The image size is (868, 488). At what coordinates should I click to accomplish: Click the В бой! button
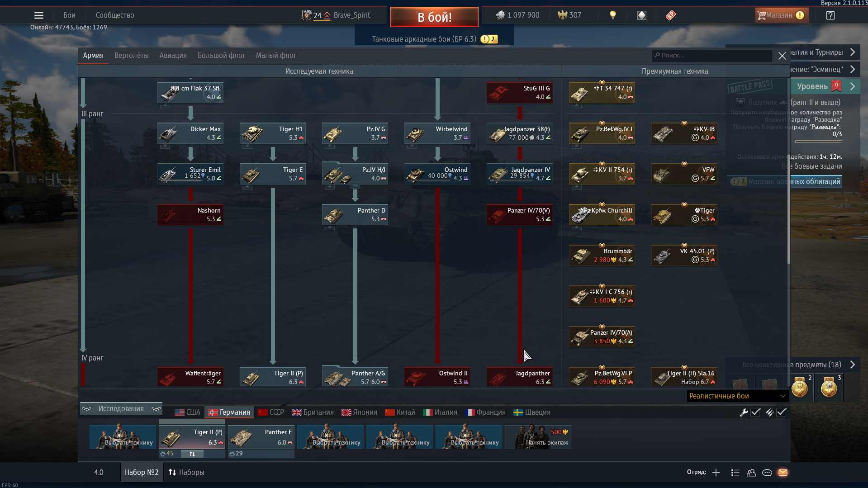click(x=434, y=17)
